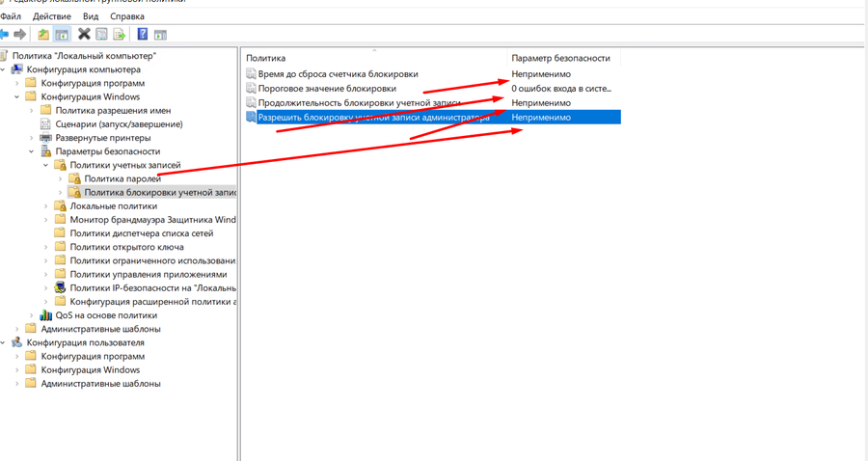Click the icon of Время до сброса счетчика блокировки
This screenshot has height=461, width=868.
coord(251,73)
